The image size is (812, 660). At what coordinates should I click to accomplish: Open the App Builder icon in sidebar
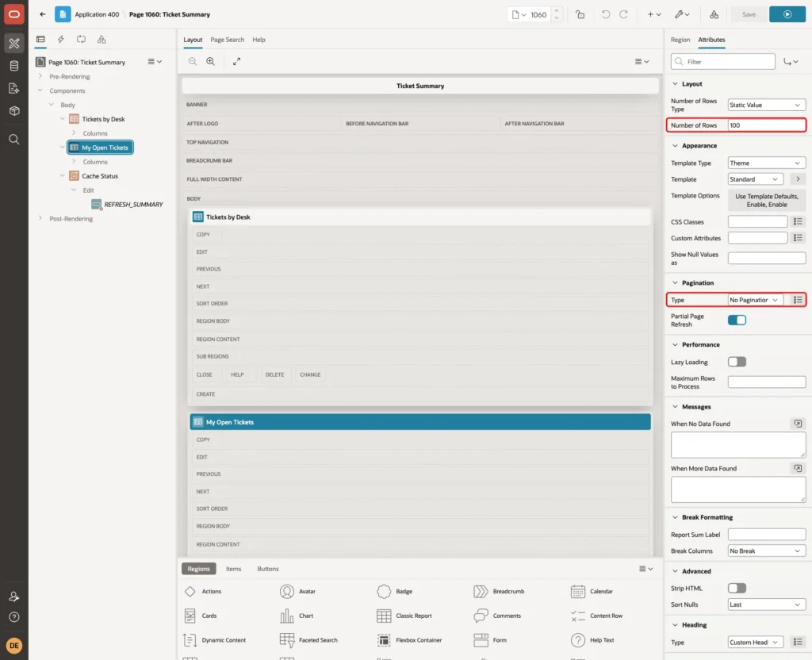14,43
